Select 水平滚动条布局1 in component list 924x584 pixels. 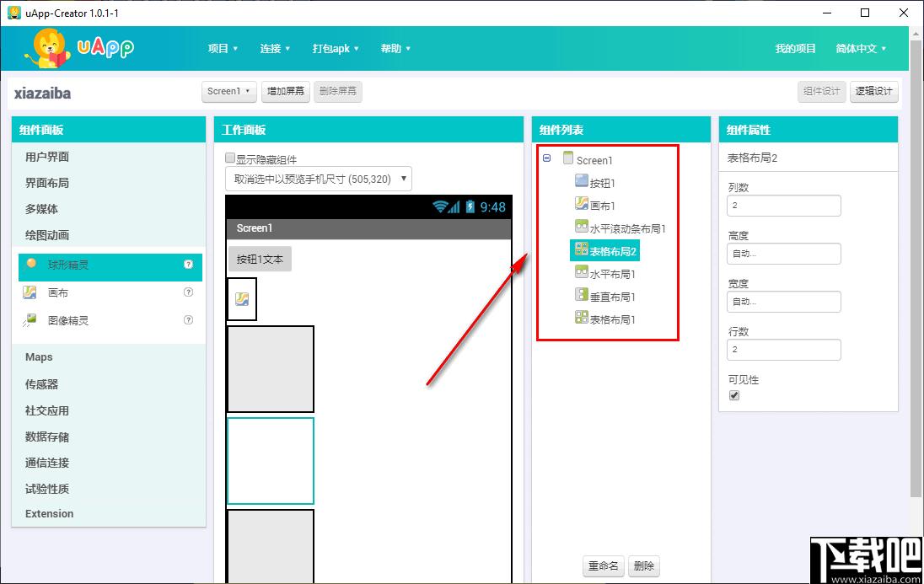coord(627,228)
